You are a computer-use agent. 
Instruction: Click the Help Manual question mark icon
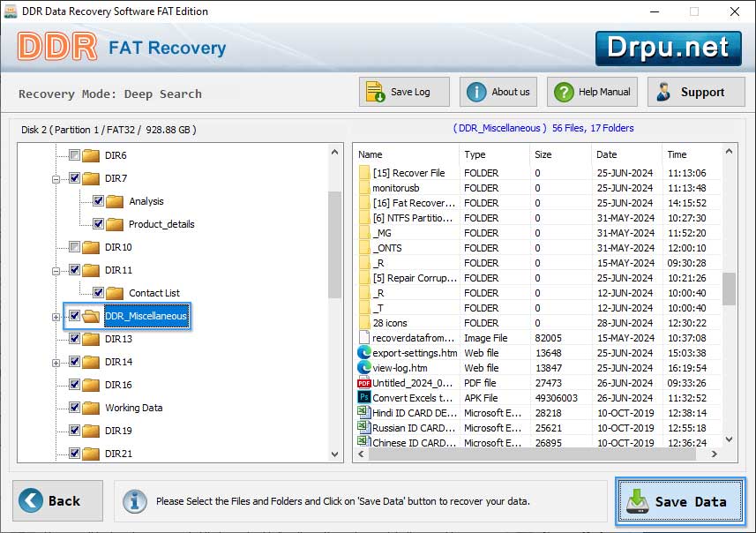pyautogui.click(x=564, y=92)
